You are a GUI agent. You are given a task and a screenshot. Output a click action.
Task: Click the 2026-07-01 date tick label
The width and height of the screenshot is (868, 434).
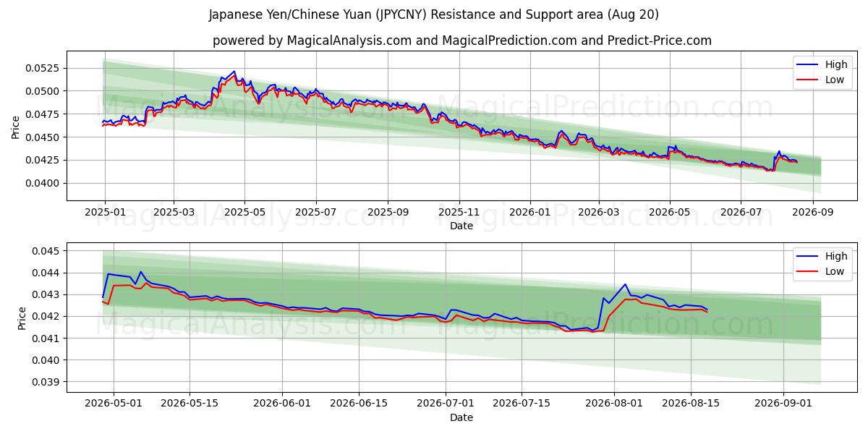point(446,403)
